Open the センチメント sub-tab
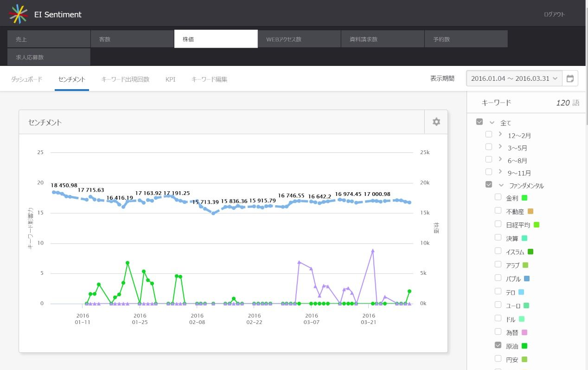 72,79
